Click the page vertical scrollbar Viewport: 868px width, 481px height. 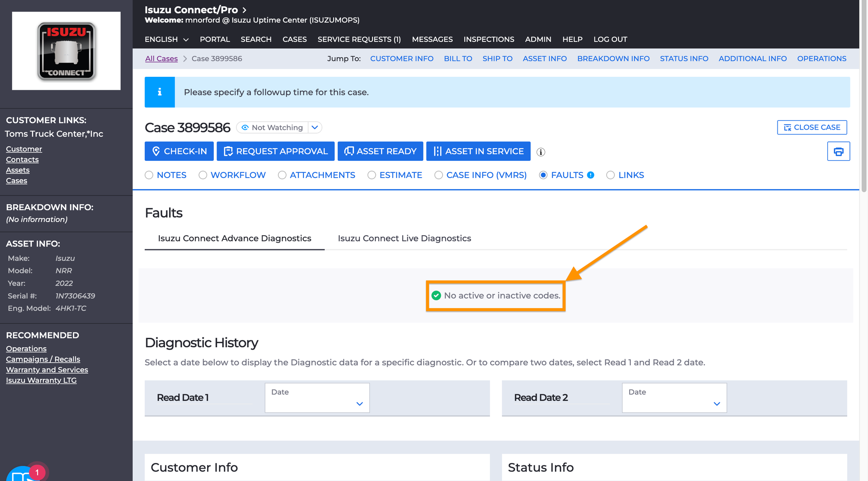tap(863, 97)
